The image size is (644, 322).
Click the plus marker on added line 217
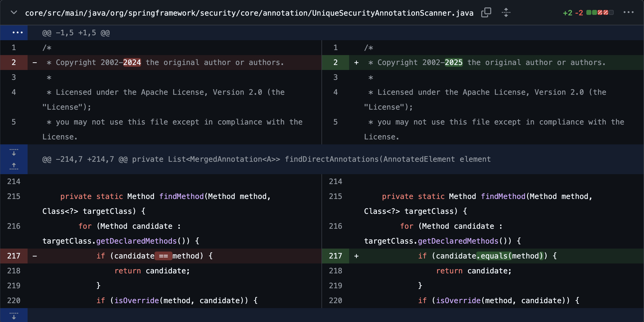point(356,256)
